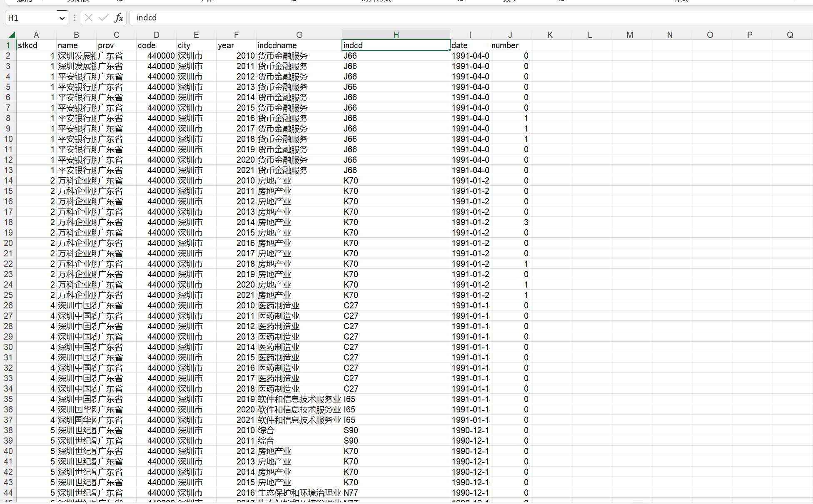Click empty column M header
Viewport: 813px width, 504px height.
630,35
